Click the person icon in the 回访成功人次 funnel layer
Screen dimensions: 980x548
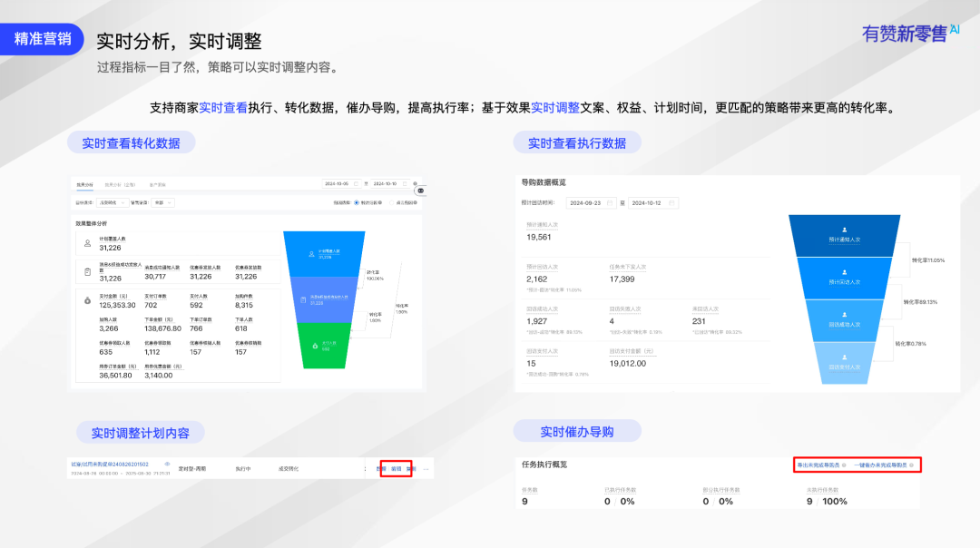tap(845, 315)
